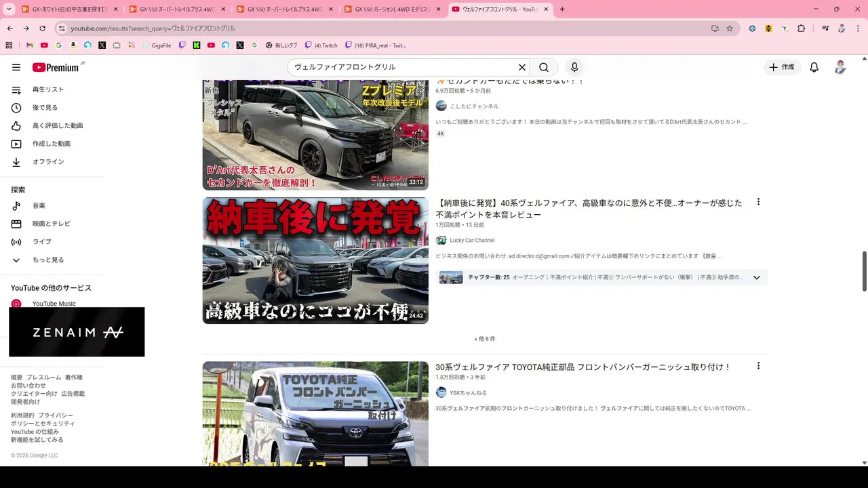The height and width of the screenshot is (488, 868).
Task: Open the YouTube guide hamburger menu
Action: (16, 67)
